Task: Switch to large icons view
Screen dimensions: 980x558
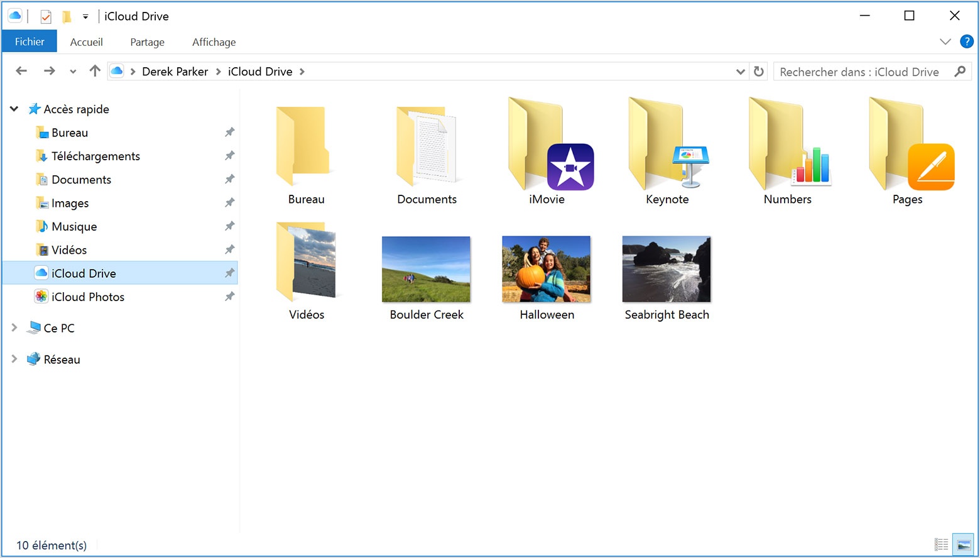Action: pos(963,545)
